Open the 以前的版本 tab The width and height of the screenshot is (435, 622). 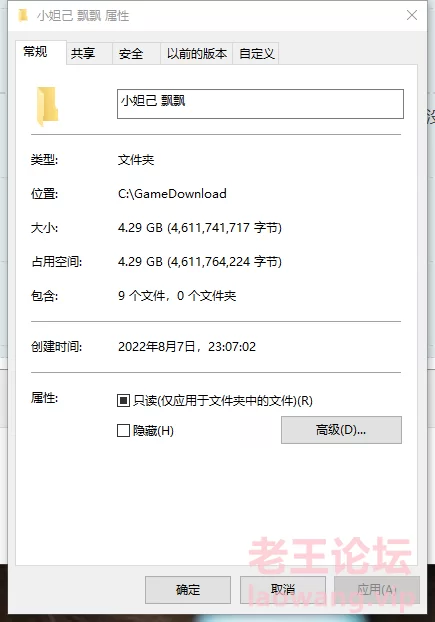[196, 53]
